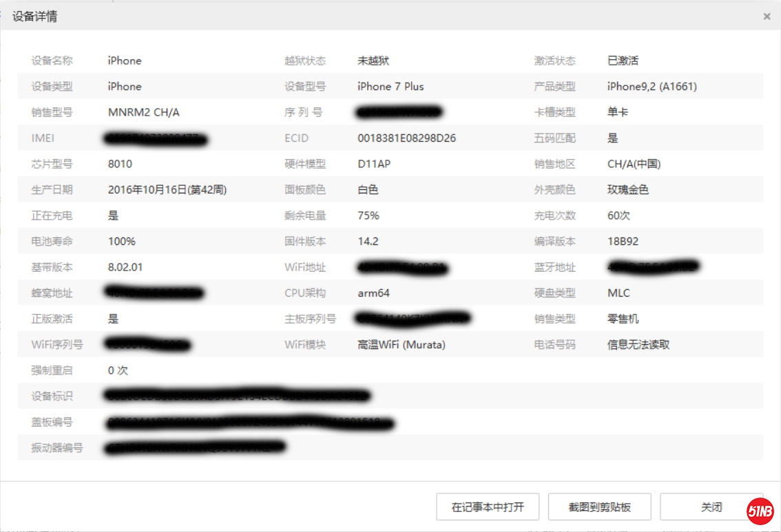This screenshot has height=532, width=781.
Task: Click the 在记事本中打开 button
Action: coord(488,507)
